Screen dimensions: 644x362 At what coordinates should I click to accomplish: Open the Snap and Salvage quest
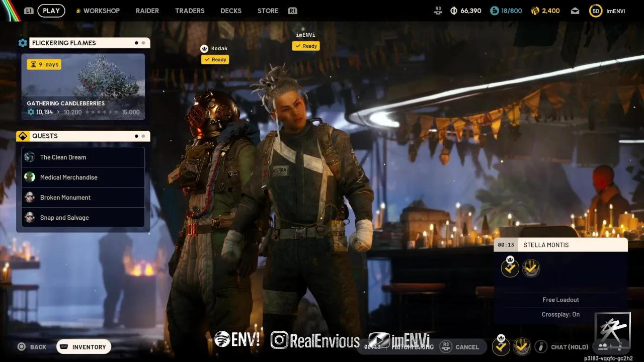point(83,218)
